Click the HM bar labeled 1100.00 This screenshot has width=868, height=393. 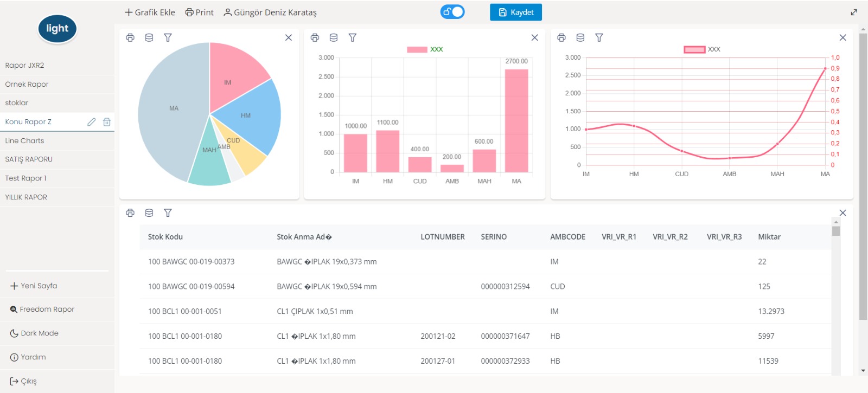click(388, 151)
